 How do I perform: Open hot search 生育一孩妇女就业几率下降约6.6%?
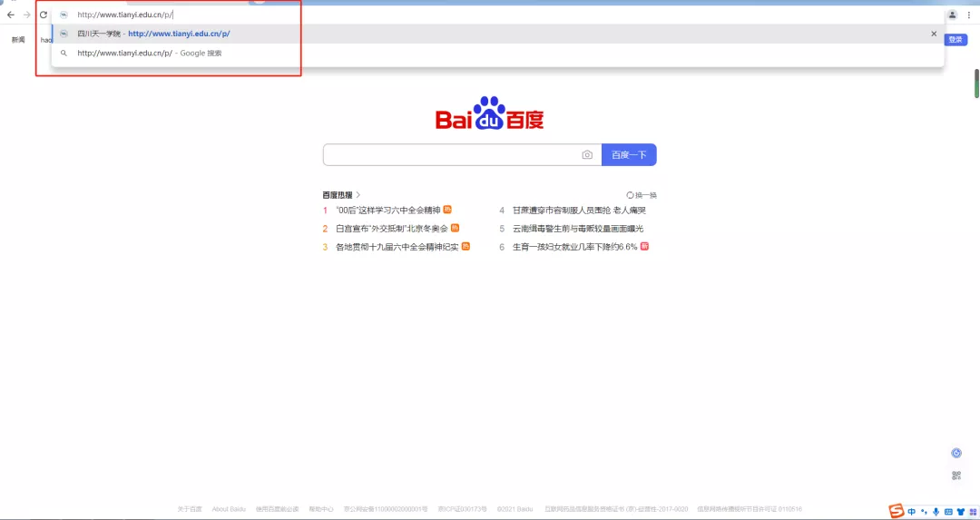[575, 247]
